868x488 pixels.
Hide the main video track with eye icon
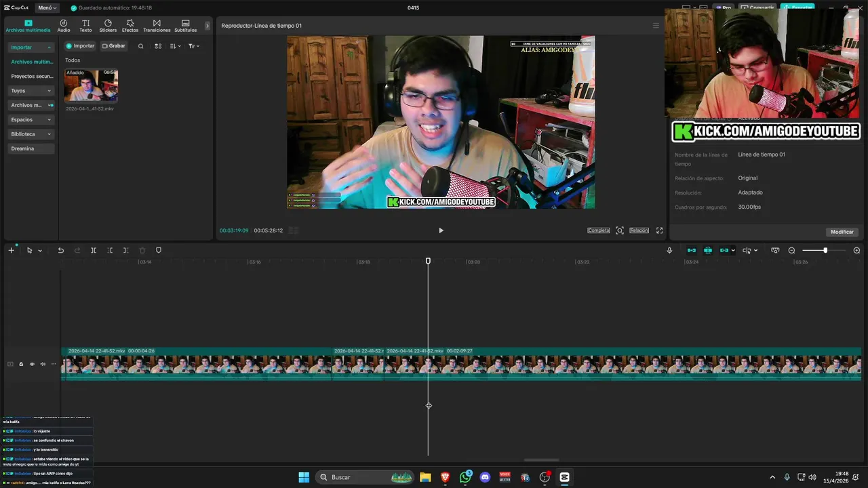point(32,364)
